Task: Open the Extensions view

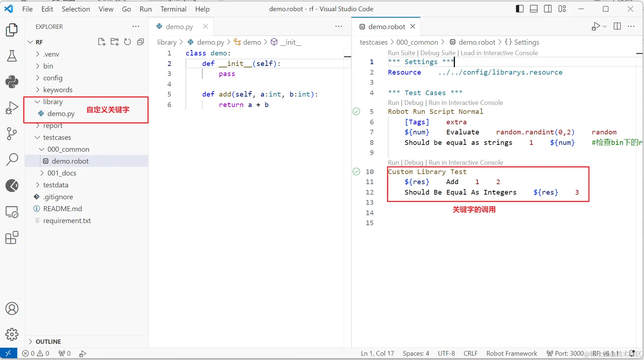Action: point(12,238)
